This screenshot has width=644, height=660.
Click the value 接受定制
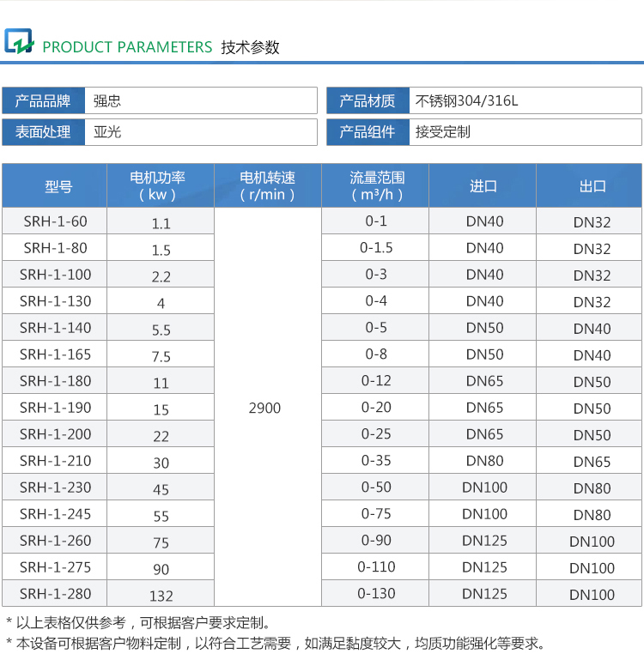click(x=443, y=132)
